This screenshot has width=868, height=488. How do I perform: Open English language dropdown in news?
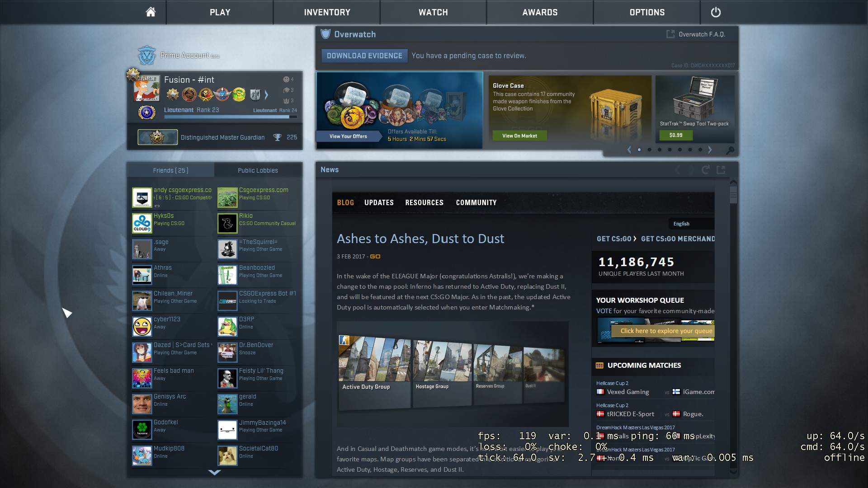(x=691, y=224)
